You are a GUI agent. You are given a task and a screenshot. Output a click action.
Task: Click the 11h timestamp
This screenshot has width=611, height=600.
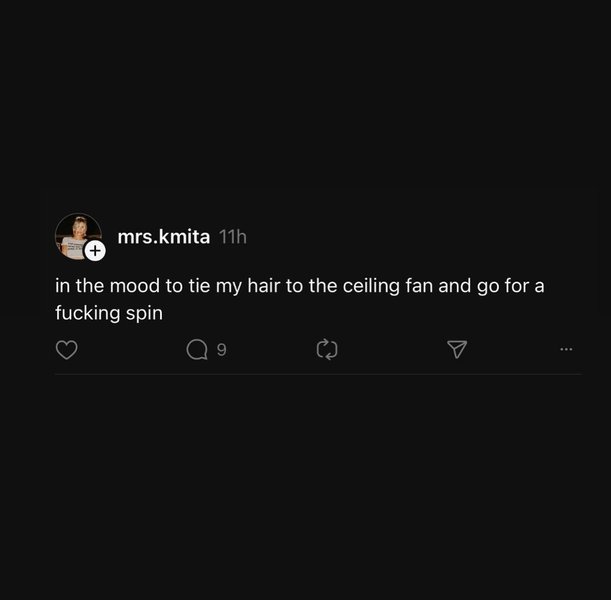[x=233, y=237]
